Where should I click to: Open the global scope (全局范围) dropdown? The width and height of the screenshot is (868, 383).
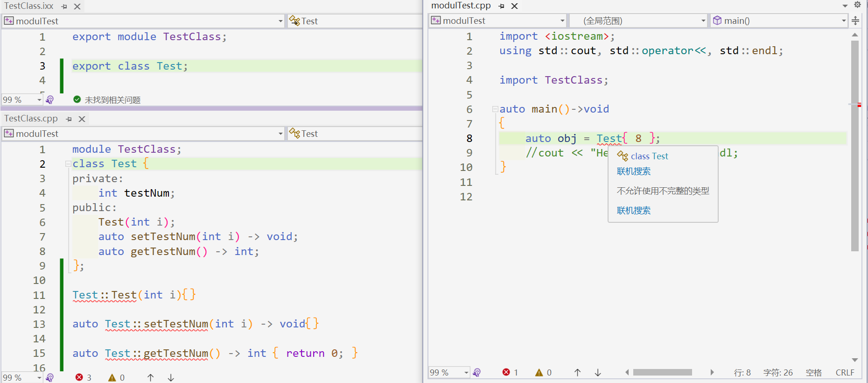(638, 21)
